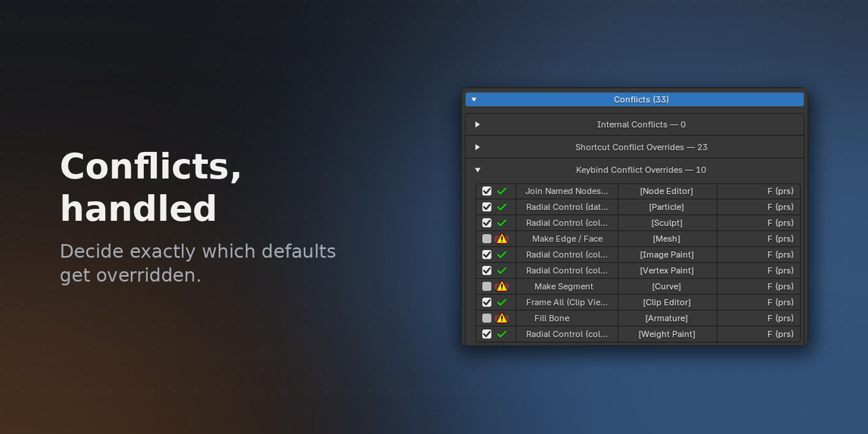This screenshot has height=434, width=868.
Task: Click green checkmark icon for Join Named Nodes
Action: pyautogui.click(x=502, y=191)
